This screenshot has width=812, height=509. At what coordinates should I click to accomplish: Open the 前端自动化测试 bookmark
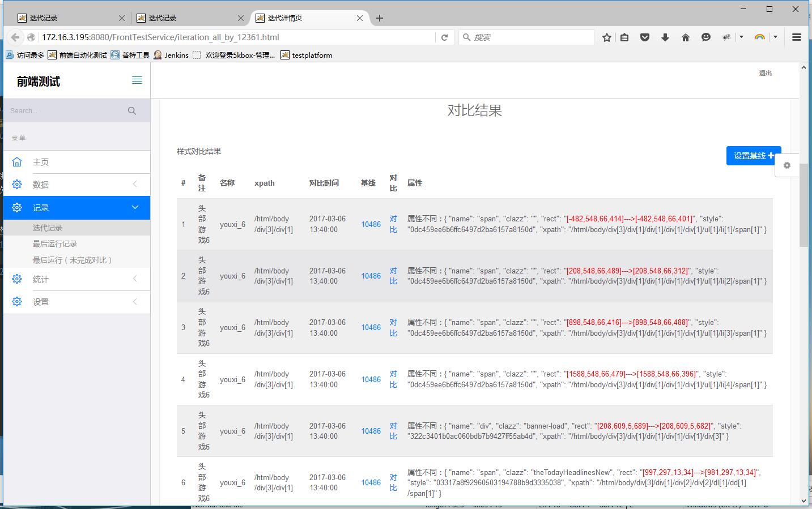tap(78, 55)
